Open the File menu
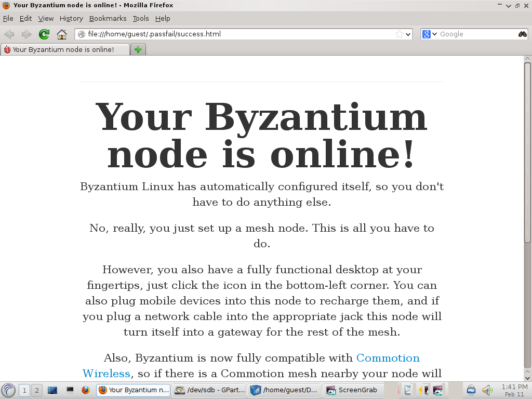This screenshot has height=399, width=532. pyautogui.click(x=8, y=18)
